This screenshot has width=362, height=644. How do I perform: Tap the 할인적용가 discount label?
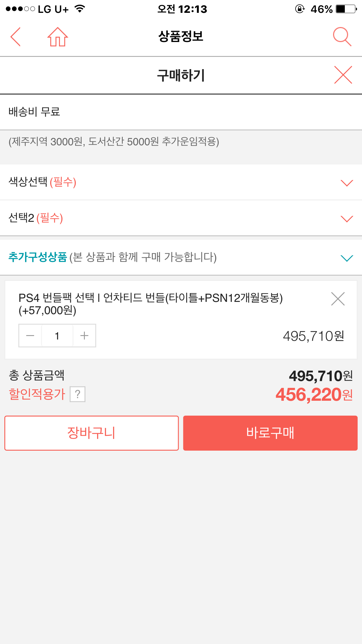tap(37, 394)
